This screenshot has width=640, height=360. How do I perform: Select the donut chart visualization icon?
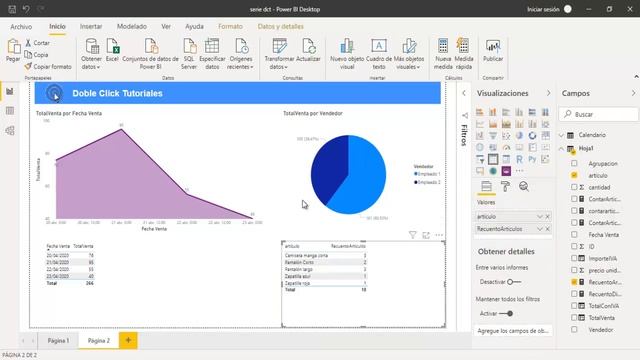(x=532, y=136)
